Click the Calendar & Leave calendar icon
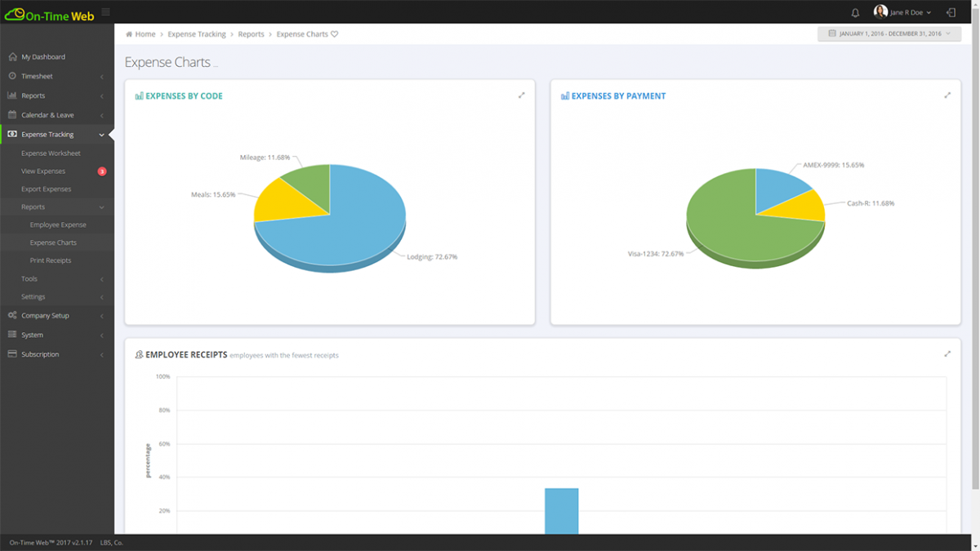This screenshot has height=551, width=980. [12, 115]
